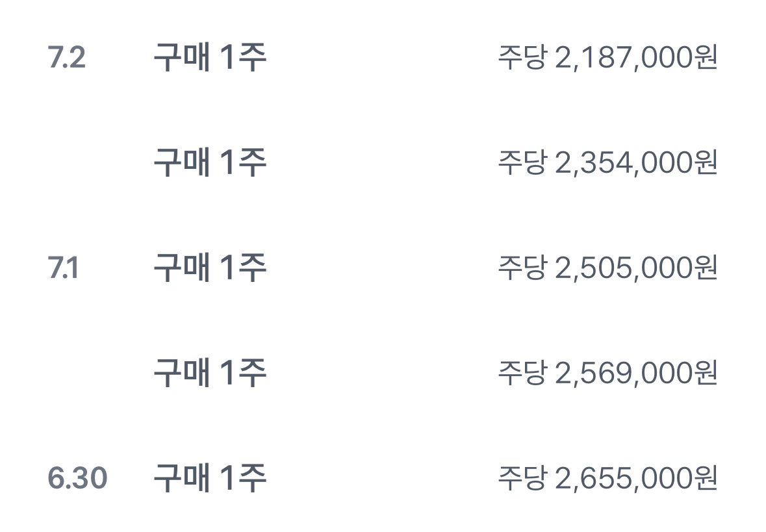Tap the 2,569,000원 price amount
Screen dimensions: 766x532
click(x=636, y=374)
